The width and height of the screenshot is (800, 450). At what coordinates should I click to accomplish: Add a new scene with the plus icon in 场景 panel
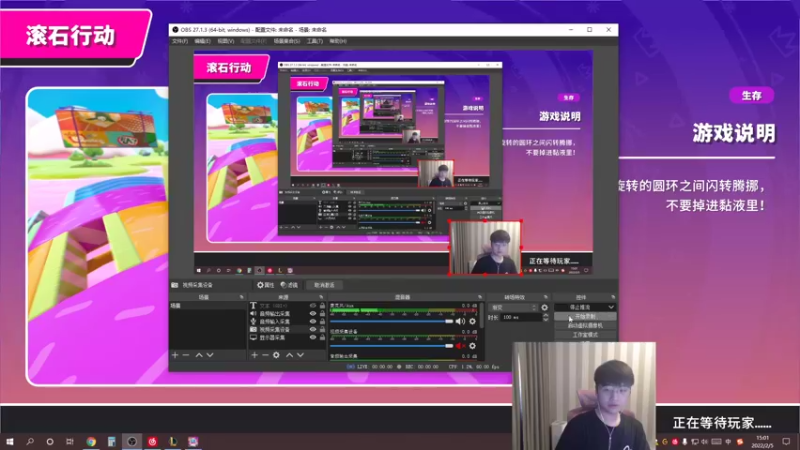[175, 355]
